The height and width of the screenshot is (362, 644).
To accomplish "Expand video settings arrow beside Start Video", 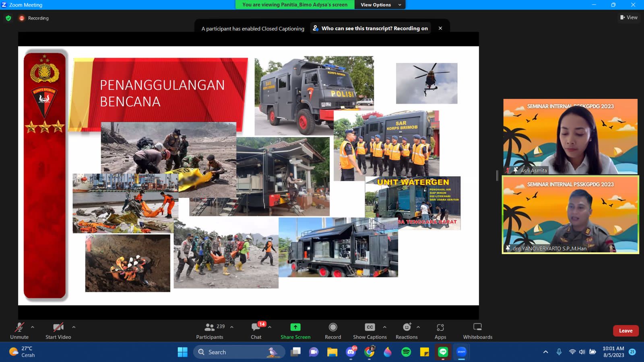I will click(x=74, y=327).
